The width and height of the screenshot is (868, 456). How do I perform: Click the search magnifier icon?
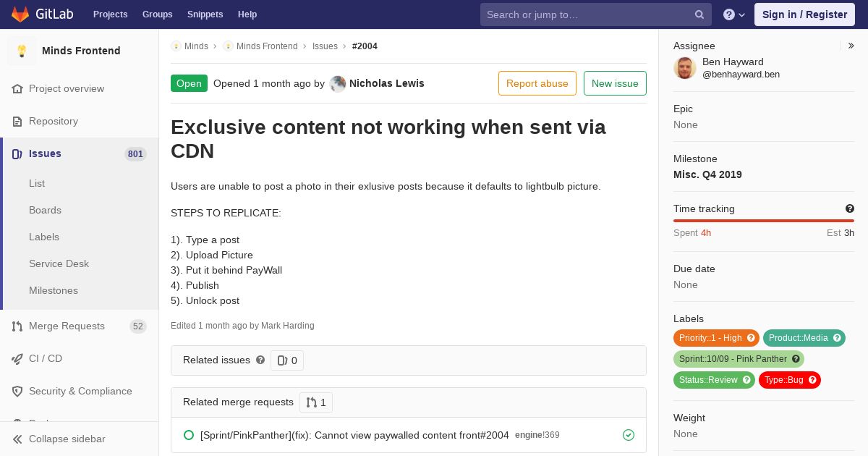point(699,14)
